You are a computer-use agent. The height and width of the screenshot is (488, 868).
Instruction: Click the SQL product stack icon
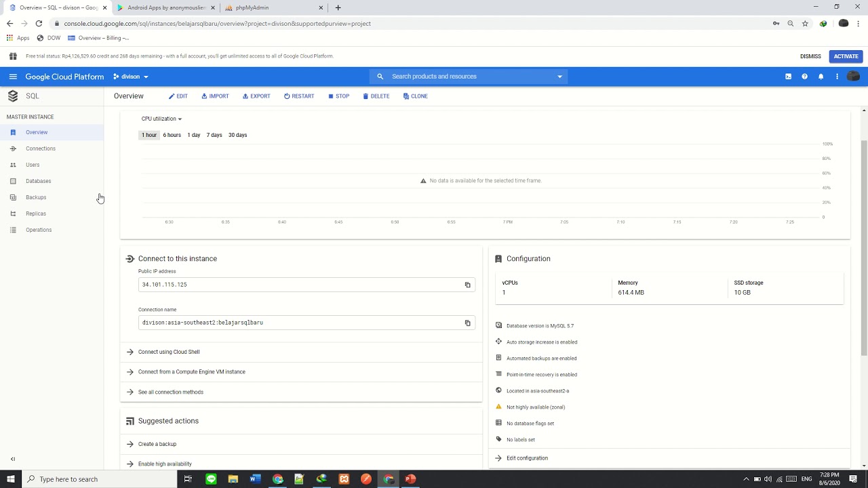coord(13,96)
